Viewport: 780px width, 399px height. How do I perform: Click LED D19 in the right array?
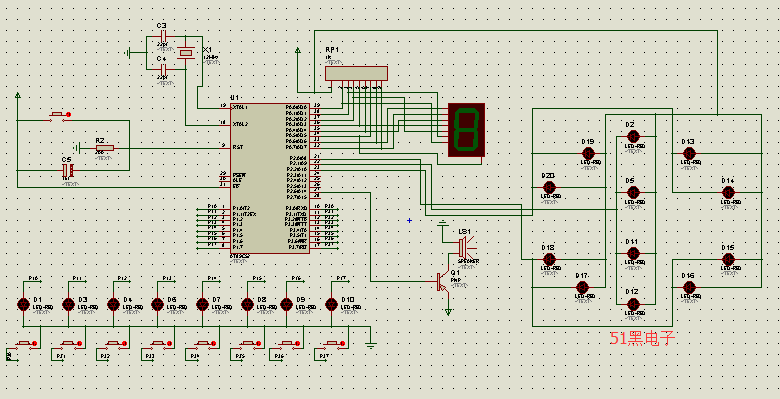[x=588, y=153]
